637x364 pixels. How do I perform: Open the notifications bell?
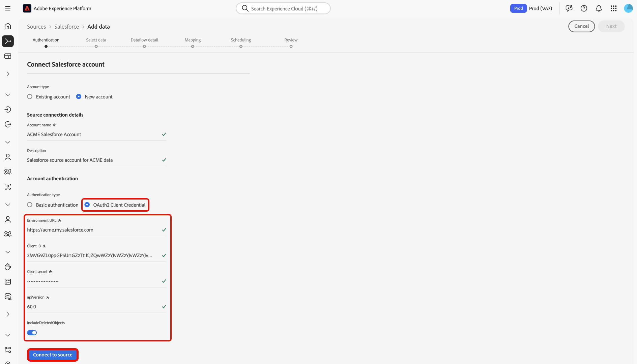point(599,8)
